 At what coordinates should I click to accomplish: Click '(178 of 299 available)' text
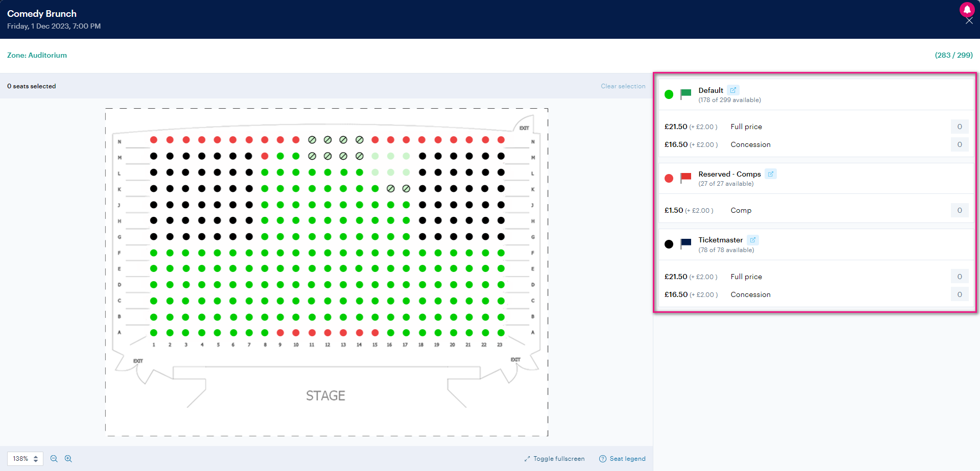729,100
